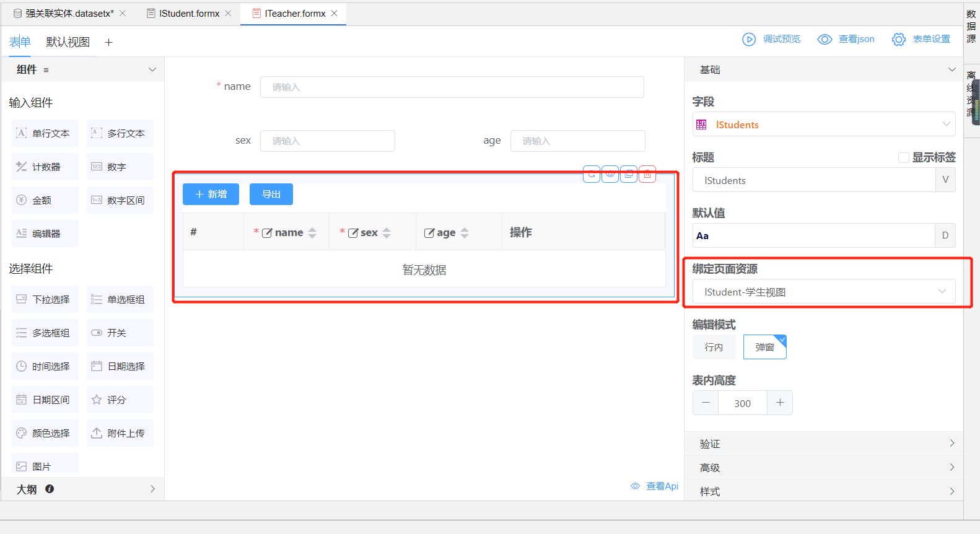This screenshot has width=980, height=534.
Task: Add the 计数器 counter component
Action: pyautogui.click(x=45, y=167)
